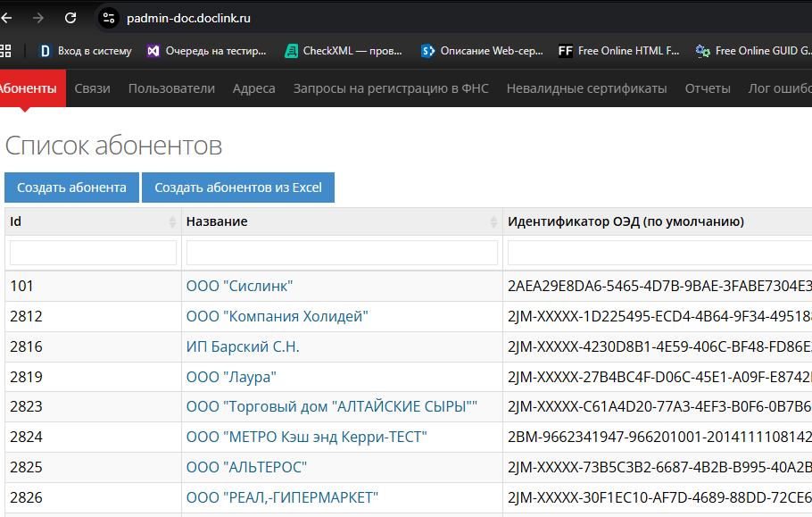Open the 'Очередь на тестир...' bookmark
This screenshot has height=517, width=812.
pyautogui.click(x=207, y=51)
